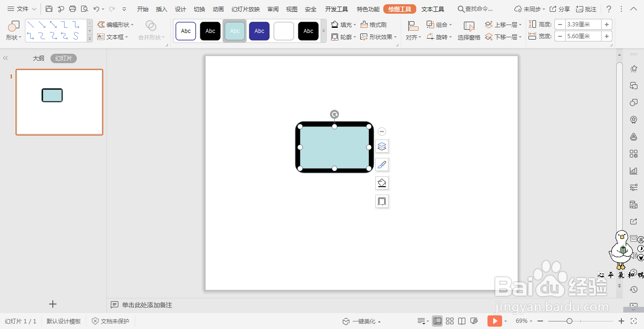Viewport: 644px width, 329px height.
Task: Click 上移一层 bring forward
Action: point(504,25)
